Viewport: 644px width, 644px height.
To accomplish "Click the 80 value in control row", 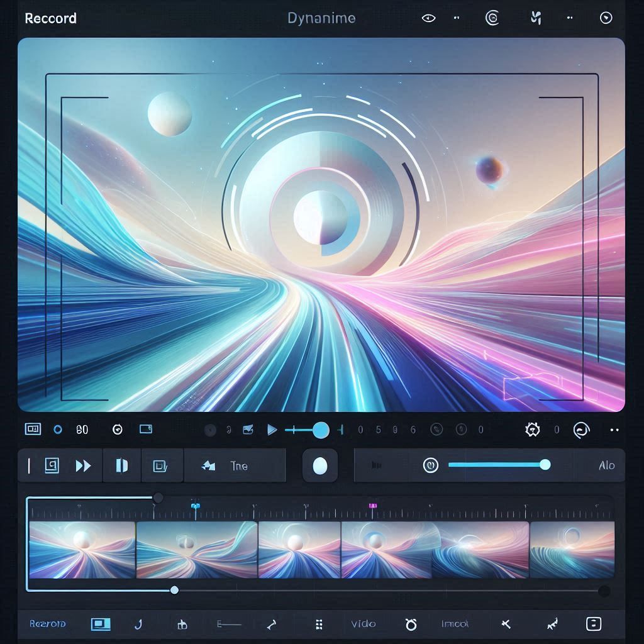I will coord(82,430).
